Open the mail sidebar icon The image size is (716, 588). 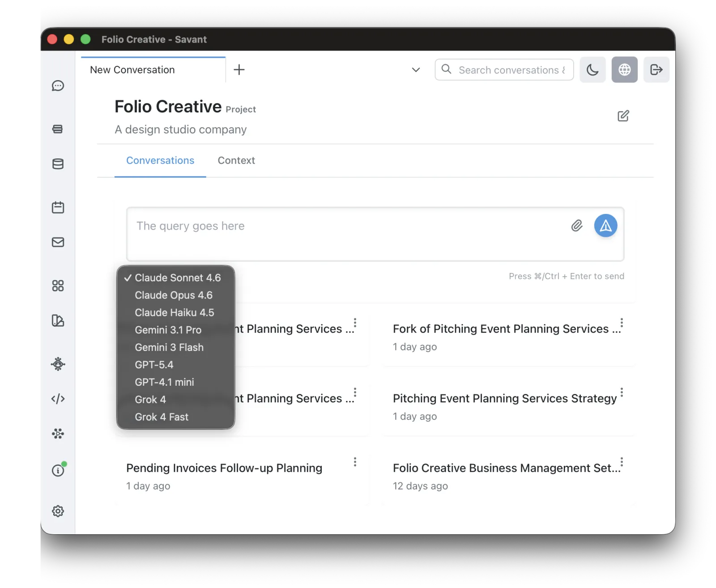click(58, 242)
